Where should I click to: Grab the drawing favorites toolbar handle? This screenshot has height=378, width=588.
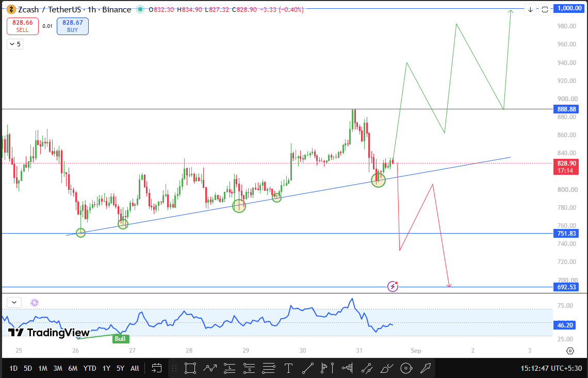tap(174, 368)
